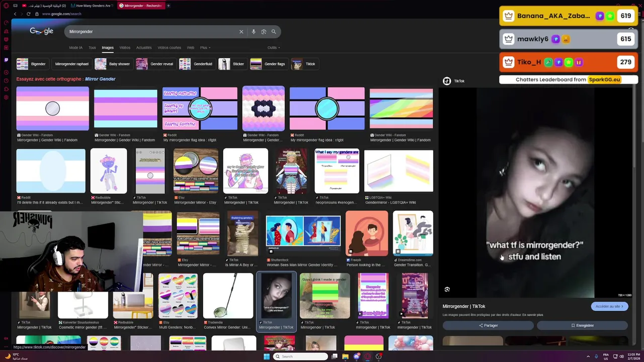Click the Partager share button
Viewport: 644px width, 362px height.
[488, 325]
